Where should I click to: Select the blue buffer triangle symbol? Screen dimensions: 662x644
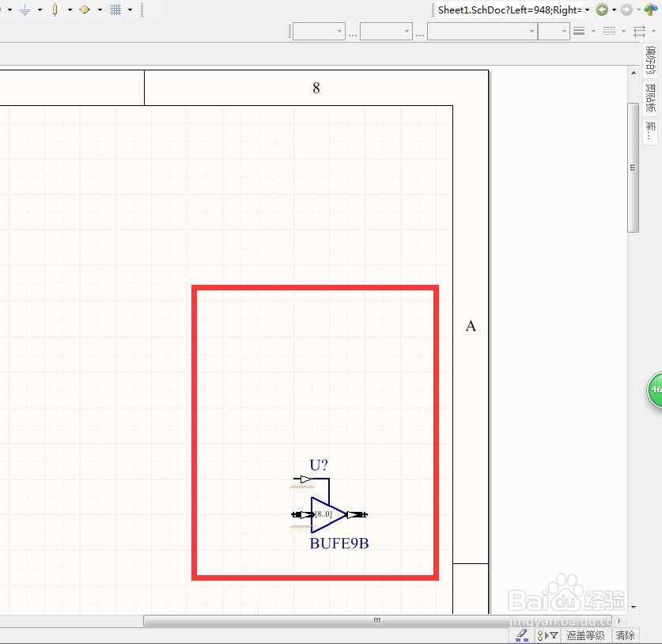328,515
